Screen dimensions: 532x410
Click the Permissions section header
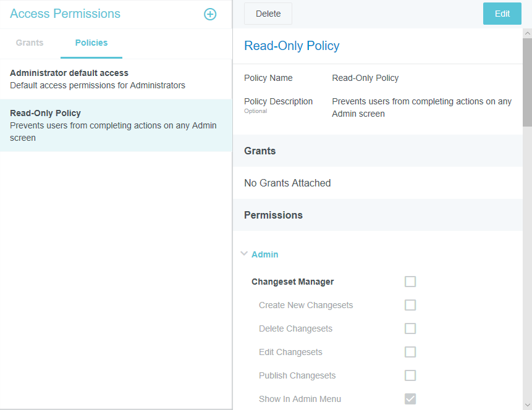click(x=273, y=215)
